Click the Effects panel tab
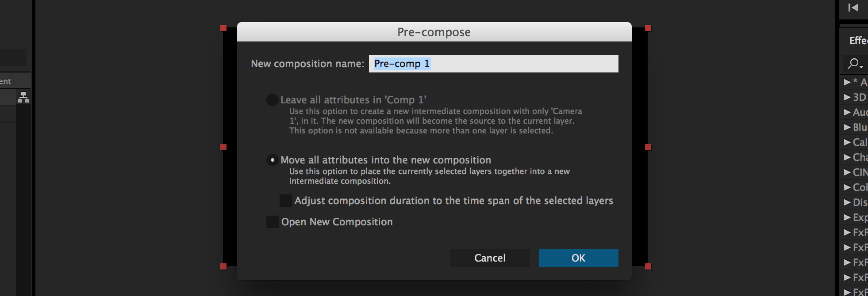 point(858,41)
